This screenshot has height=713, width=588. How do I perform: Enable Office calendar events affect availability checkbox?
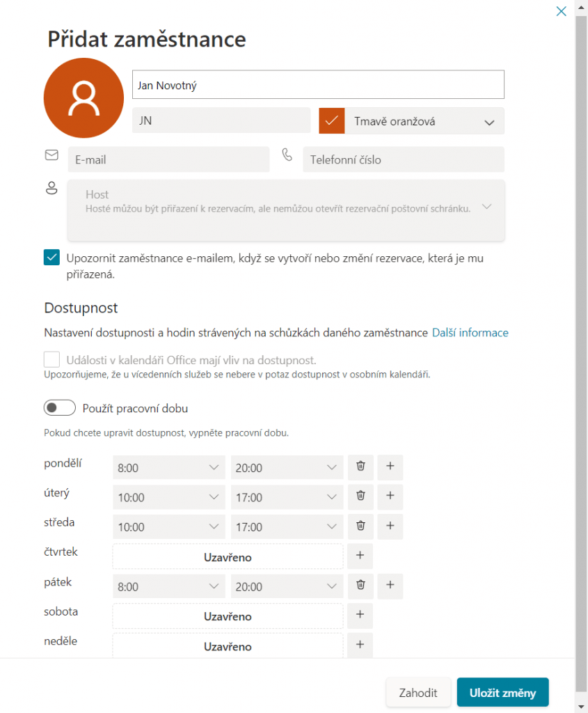[51, 359]
